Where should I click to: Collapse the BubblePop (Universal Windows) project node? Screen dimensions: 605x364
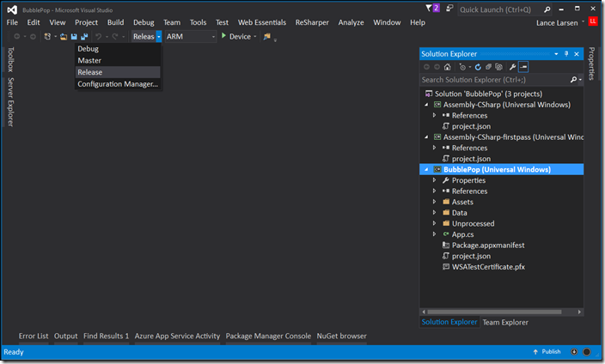pyautogui.click(x=426, y=169)
